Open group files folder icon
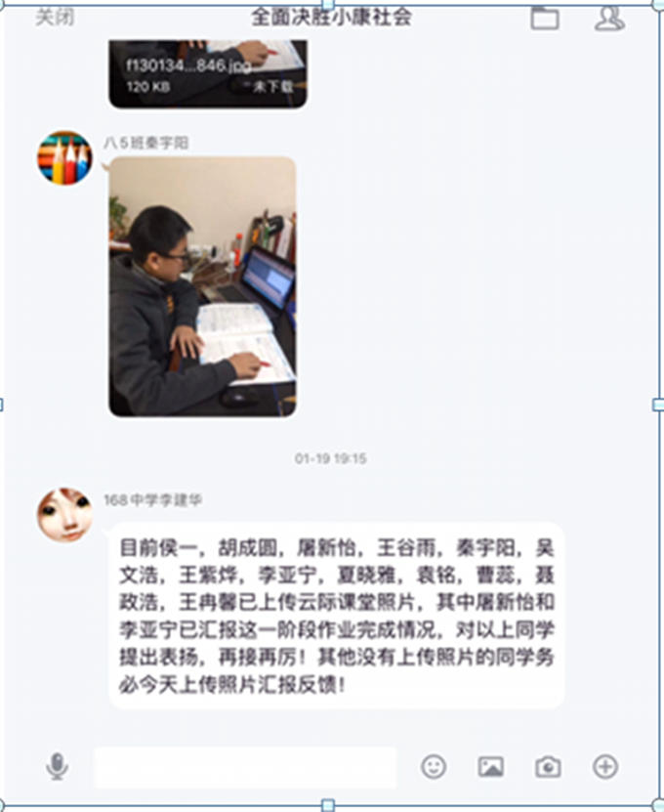Image resolution: width=664 pixels, height=812 pixels. 545,19
